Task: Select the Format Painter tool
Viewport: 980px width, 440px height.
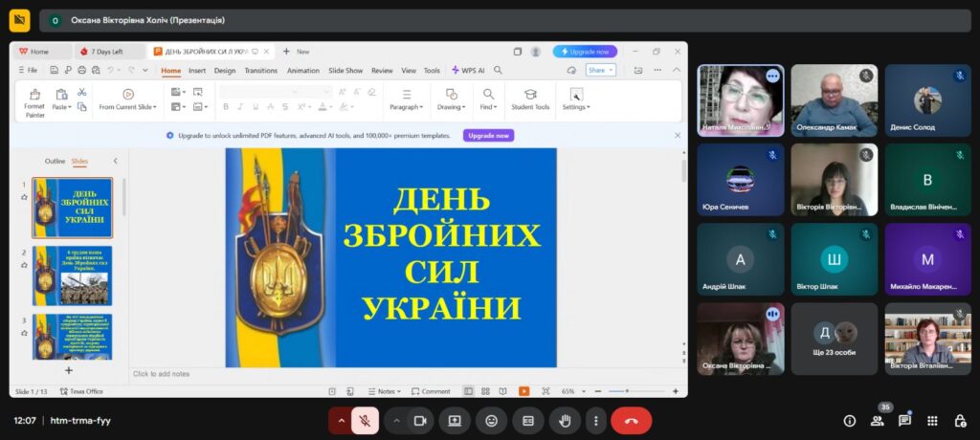Action: (34, 100)
